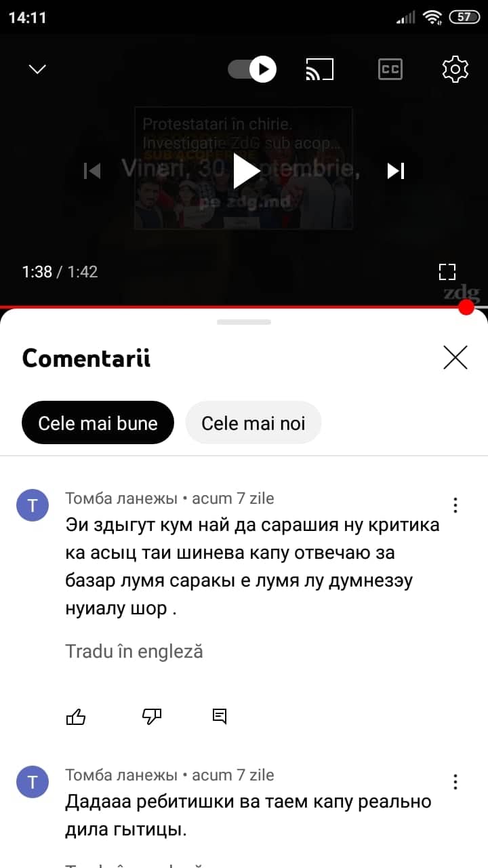Screen dimensions: 488x868
Task: Click the red progress bar scrubber
Action: (466, 307)
